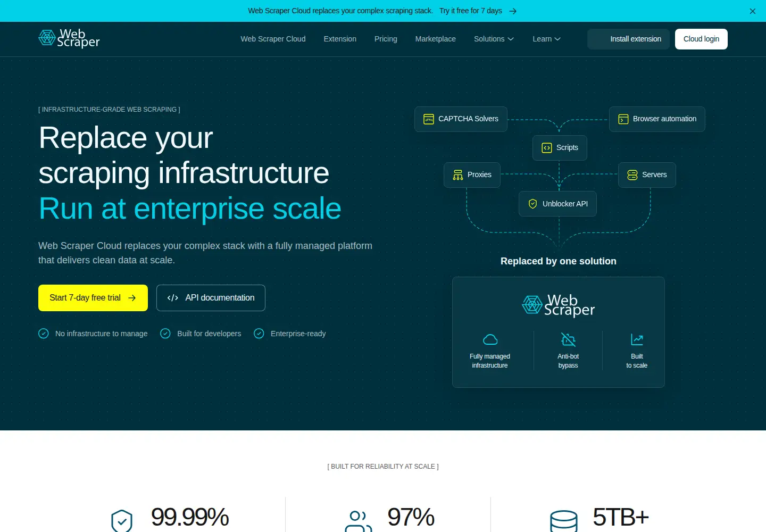Click the 'Run at enterprise scale' headline

[190, 208]
